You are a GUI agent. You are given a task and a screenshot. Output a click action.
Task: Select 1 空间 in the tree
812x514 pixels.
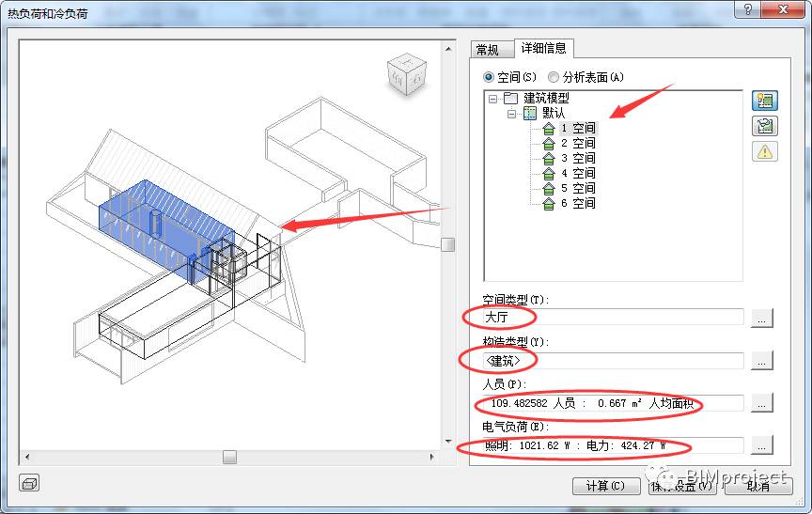click(578, 129)
